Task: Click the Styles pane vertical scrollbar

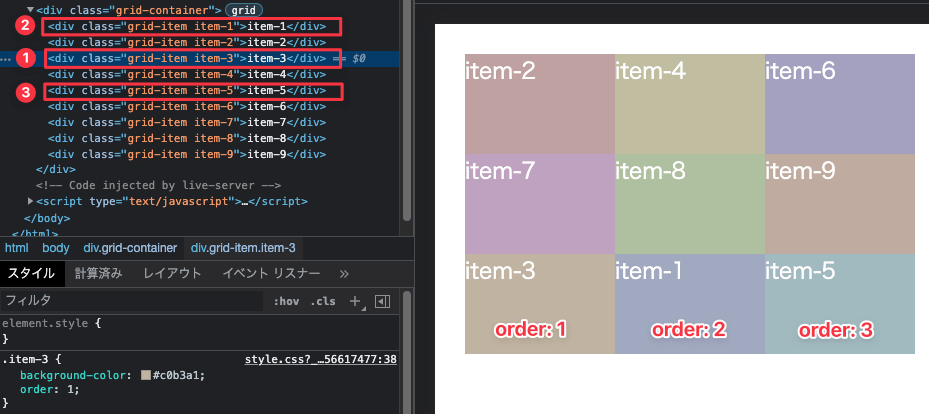Action: click(406, 352)
